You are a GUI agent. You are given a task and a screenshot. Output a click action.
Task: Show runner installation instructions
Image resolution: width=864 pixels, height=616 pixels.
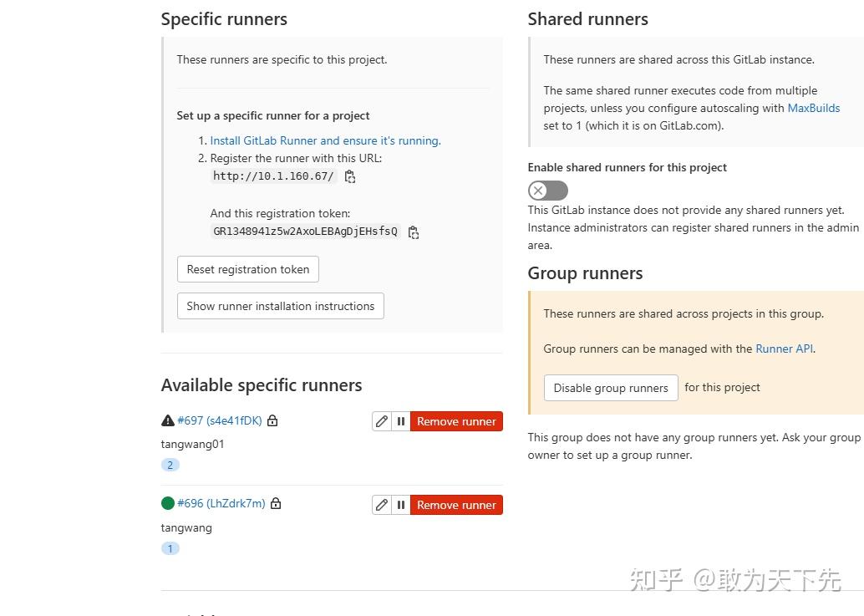coord(280,306)
